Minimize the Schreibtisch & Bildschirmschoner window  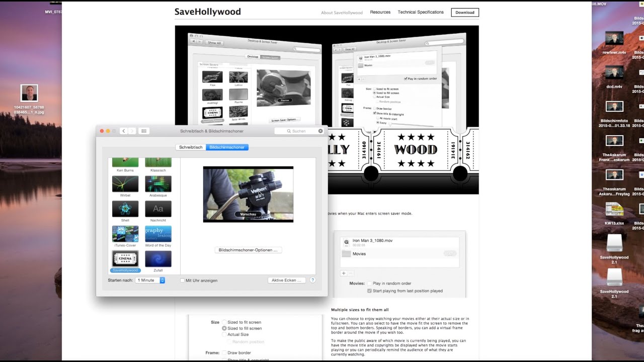[108, 131]
